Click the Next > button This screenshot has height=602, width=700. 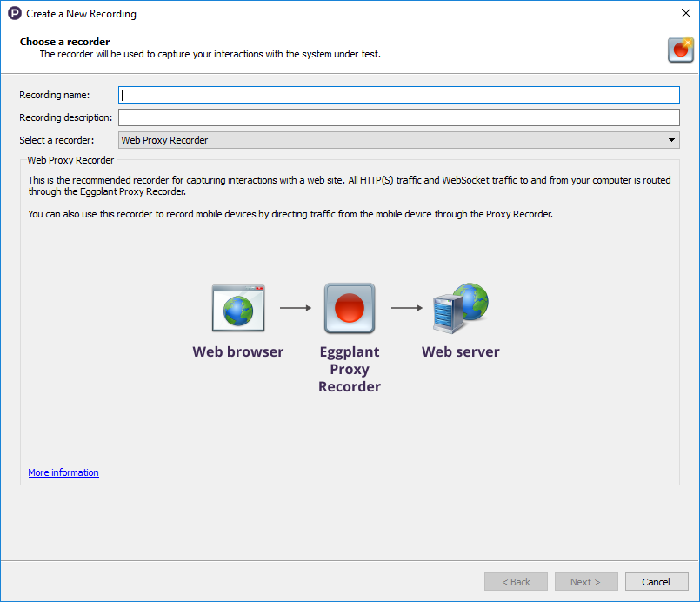pos(586,581)
